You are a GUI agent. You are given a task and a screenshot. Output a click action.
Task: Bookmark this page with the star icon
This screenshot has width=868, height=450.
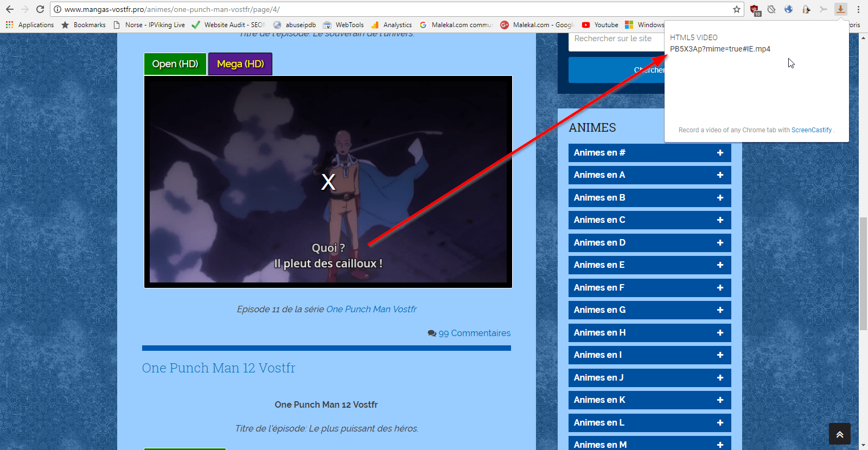736,9
